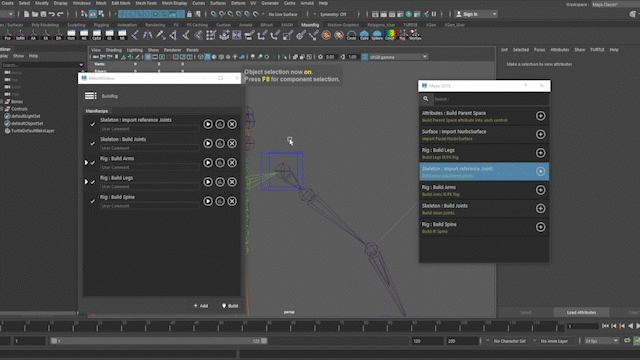Screen dimensions: 640x360
Task: Click the middle icon for Import reference Joints
Action: point(220,124)
